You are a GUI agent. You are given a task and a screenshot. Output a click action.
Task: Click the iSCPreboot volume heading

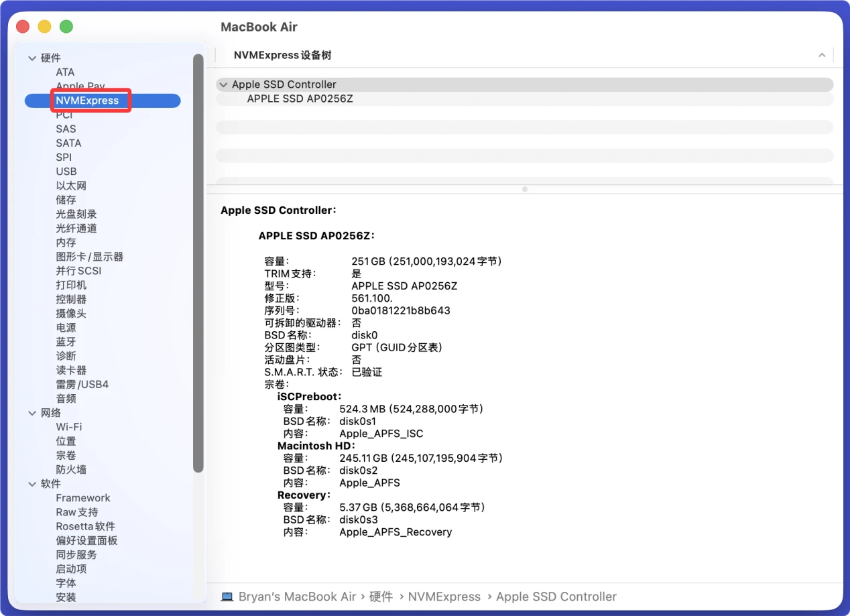tap(310, 397)
